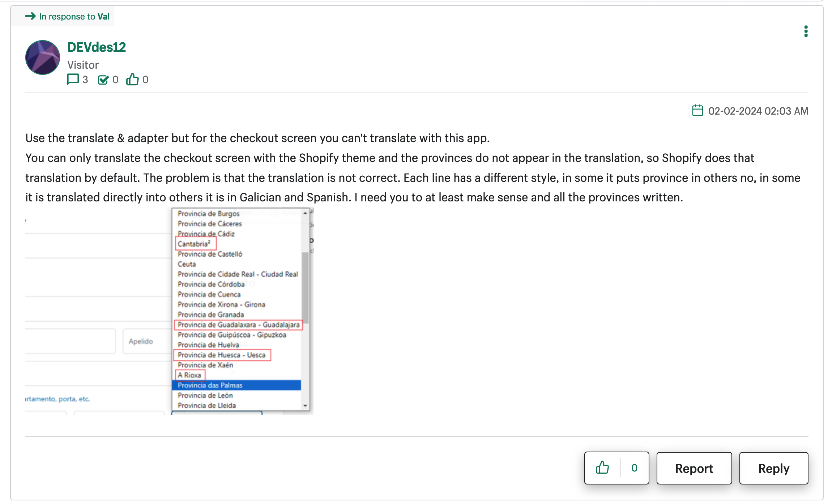
Task: Click the thumbs-up icon in the like button
Action: (602, 468)
